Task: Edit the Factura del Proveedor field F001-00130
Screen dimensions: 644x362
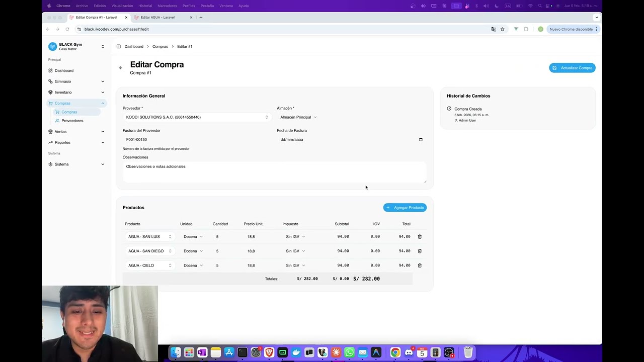Action: pyautogui.click(x=197, y=139)
